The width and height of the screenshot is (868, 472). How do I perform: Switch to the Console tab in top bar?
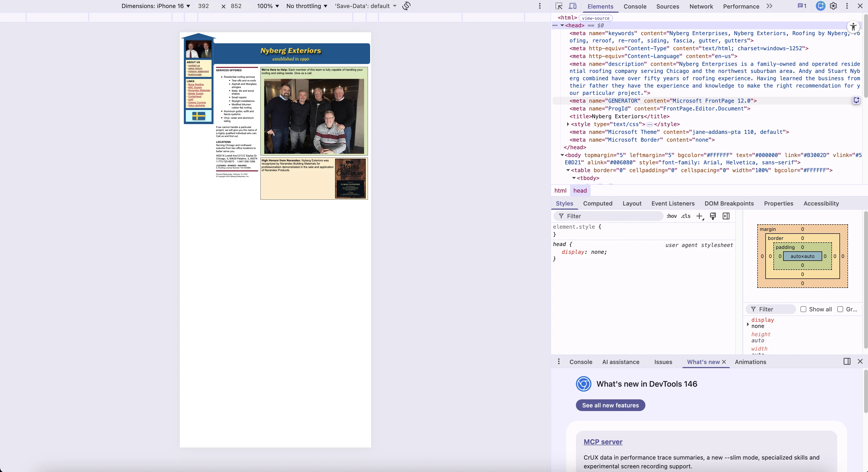tap(635, 6)
